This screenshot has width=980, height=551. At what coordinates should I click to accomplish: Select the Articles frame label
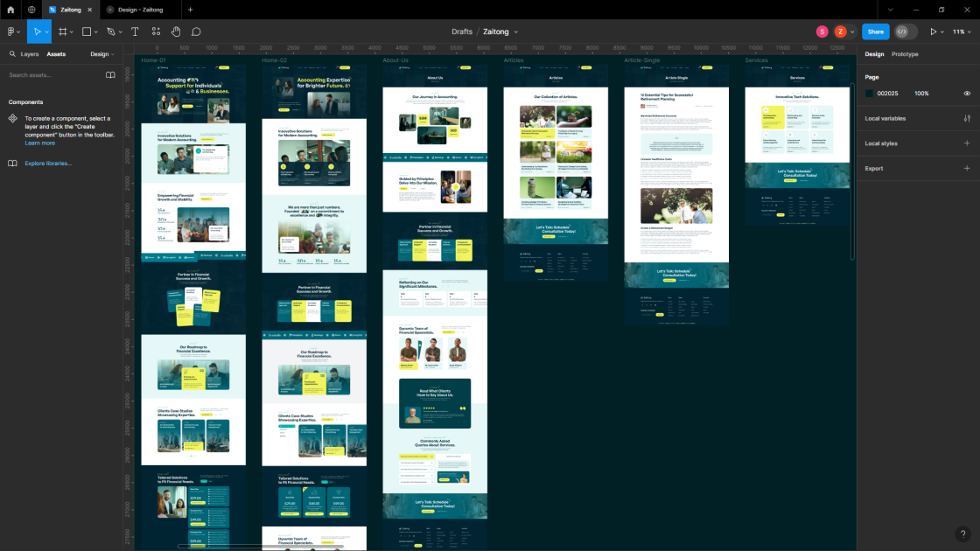coord(514,60)
